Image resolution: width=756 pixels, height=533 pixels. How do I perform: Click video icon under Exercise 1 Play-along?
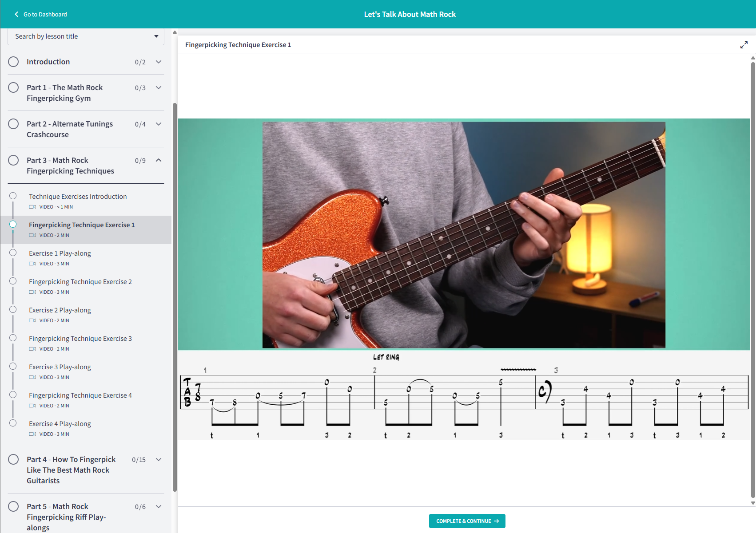[32, 264]
